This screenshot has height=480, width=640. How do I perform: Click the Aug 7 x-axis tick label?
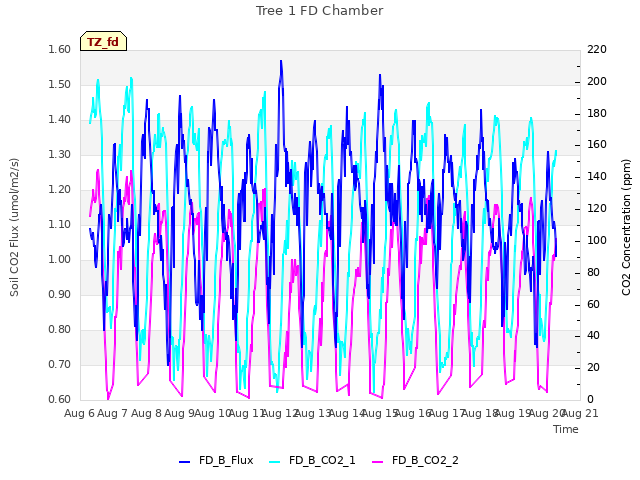(113, 413)
